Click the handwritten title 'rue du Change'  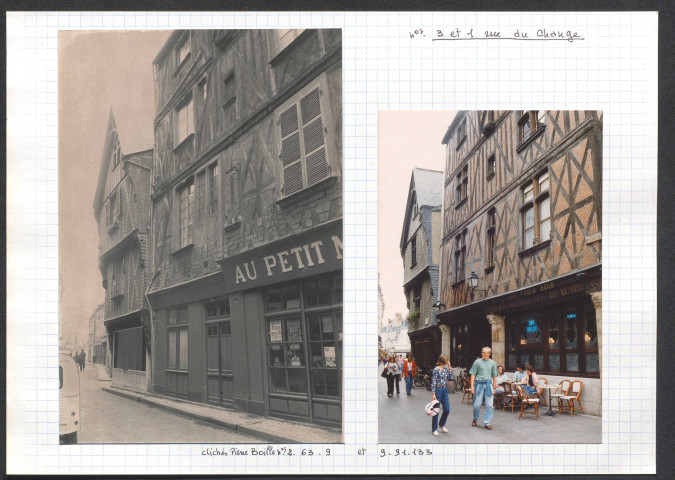(532, 34)
